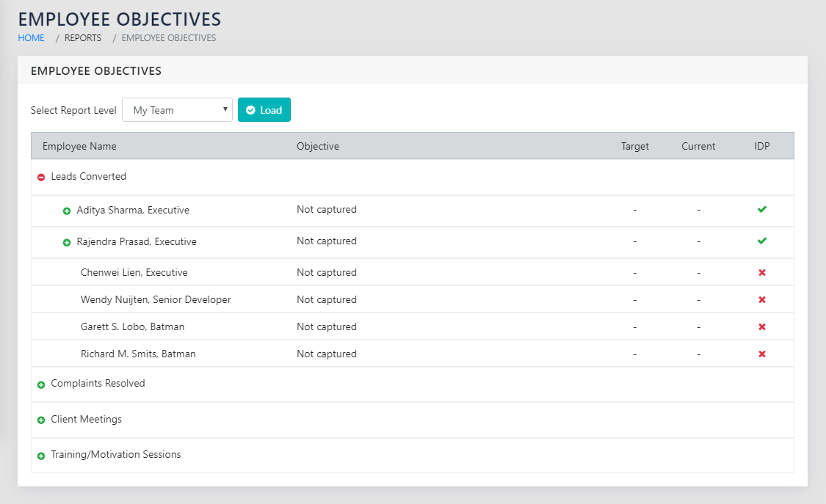Select the Chenwei Lien, Executive row name
The width and height of the screenshot is (826, 504).
tap(134, 273)
